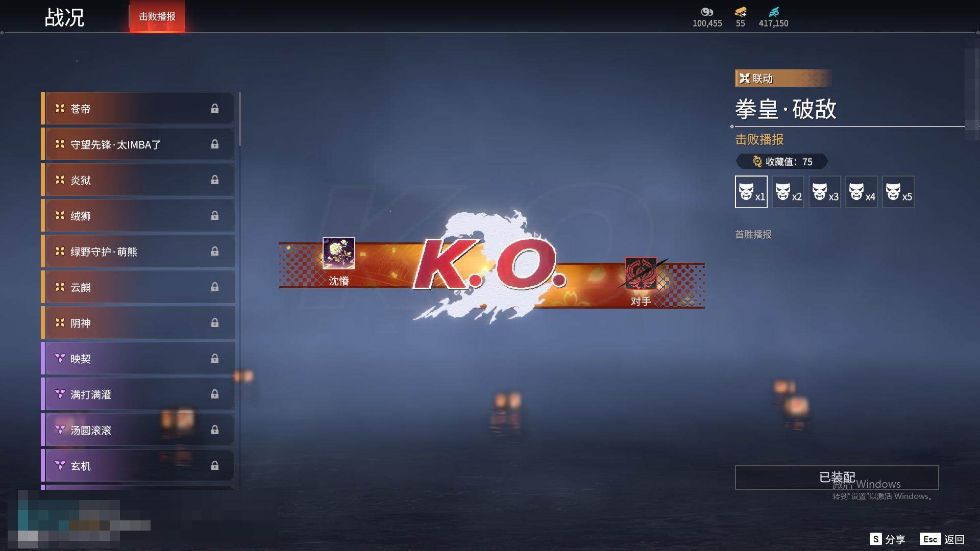Click the Esc 返回 back button

point(942,539)
